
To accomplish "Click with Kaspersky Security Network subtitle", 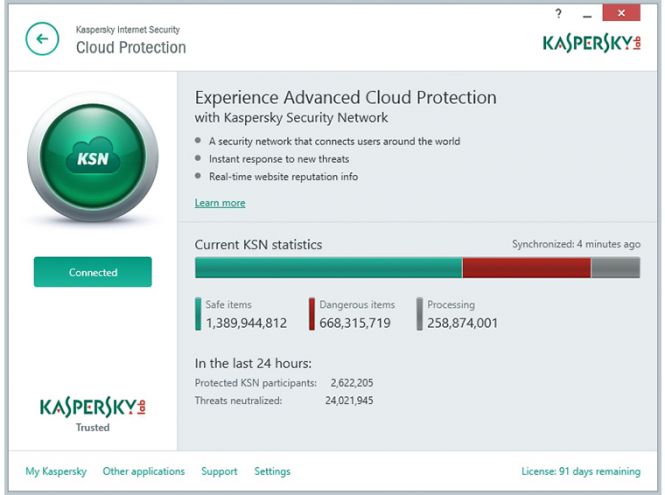I will pyautogui.click(x=291, y=118).
